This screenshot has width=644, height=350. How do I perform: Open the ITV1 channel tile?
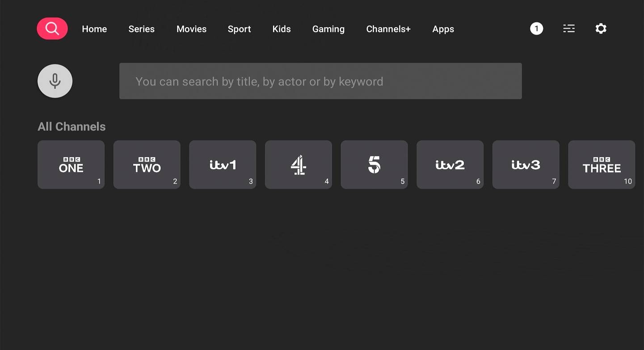(x=223, y=165)
